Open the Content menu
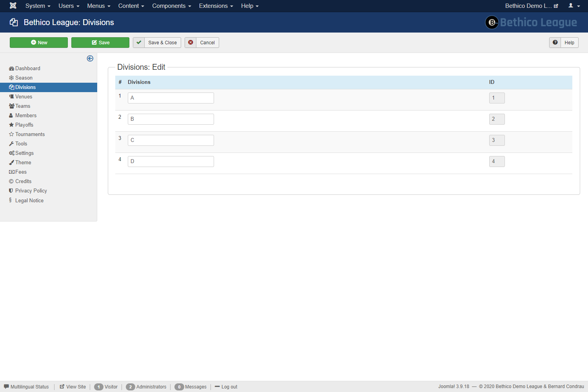Screen dimensions: 588x392 click(131, 6)
